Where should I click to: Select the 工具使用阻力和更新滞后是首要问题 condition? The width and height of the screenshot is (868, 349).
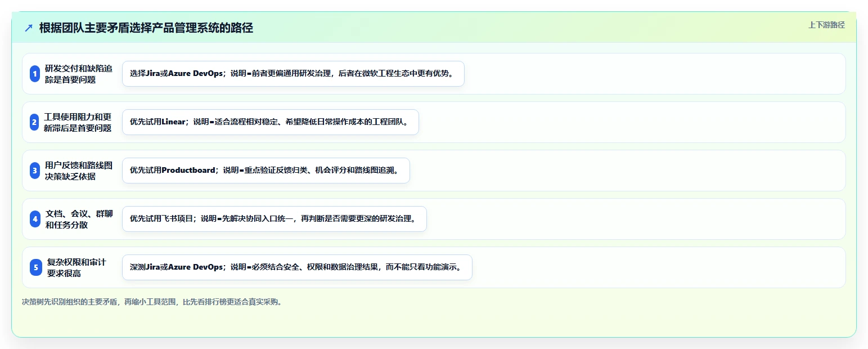78,122
